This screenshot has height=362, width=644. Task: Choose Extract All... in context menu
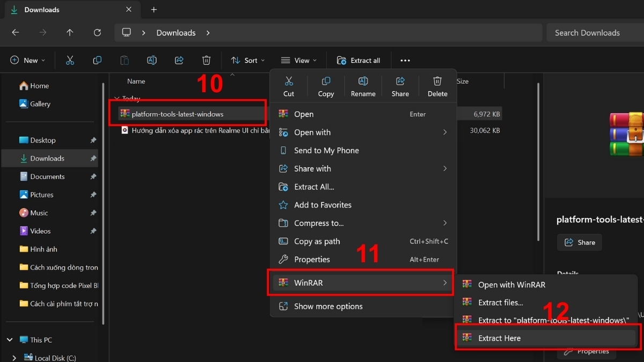pyautogui.click(x=314, y=187)
